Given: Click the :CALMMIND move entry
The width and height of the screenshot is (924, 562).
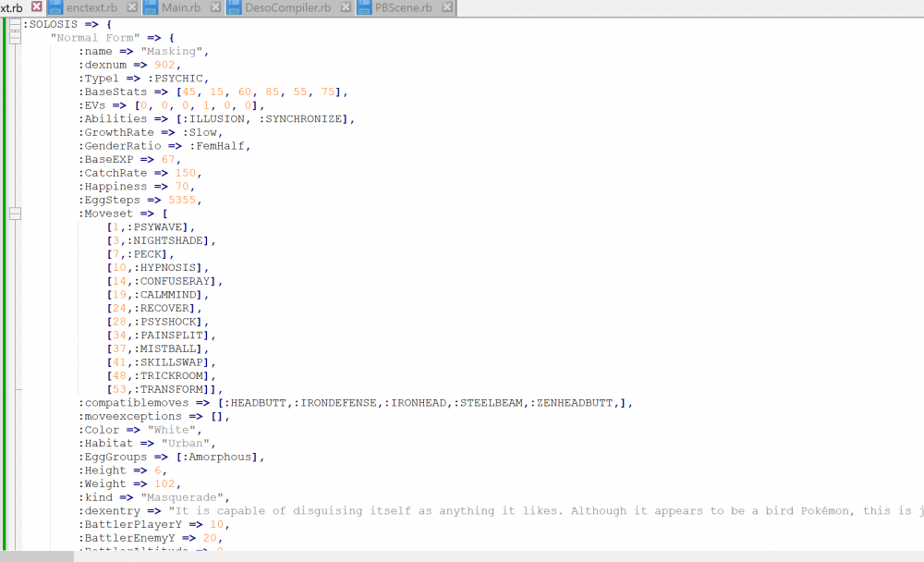Looking at the screenshot, I should pos(157,295).
